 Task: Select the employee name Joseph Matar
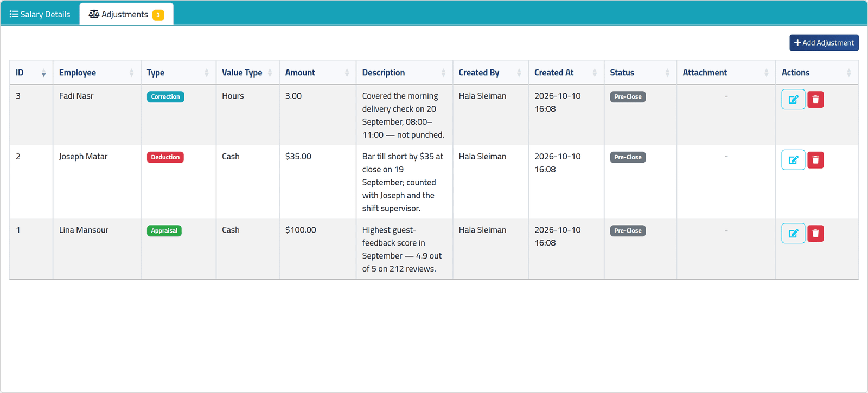84,157
